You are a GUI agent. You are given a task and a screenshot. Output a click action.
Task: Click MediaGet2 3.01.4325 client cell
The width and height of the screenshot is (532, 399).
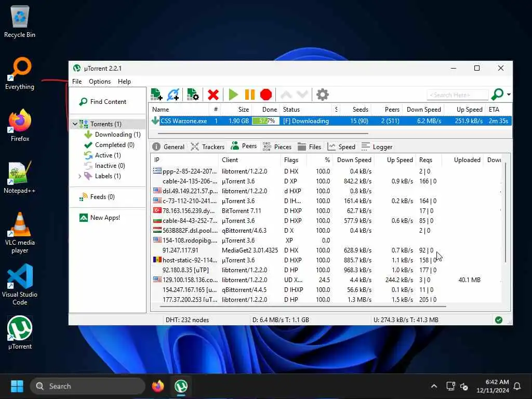(x=250, y=250)
